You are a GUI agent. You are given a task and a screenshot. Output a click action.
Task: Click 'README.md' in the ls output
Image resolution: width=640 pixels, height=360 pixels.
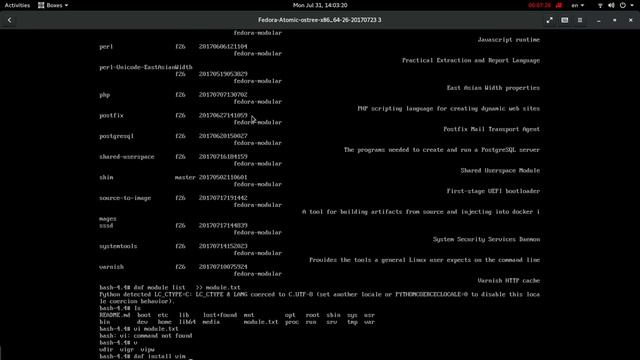(115, 315)
